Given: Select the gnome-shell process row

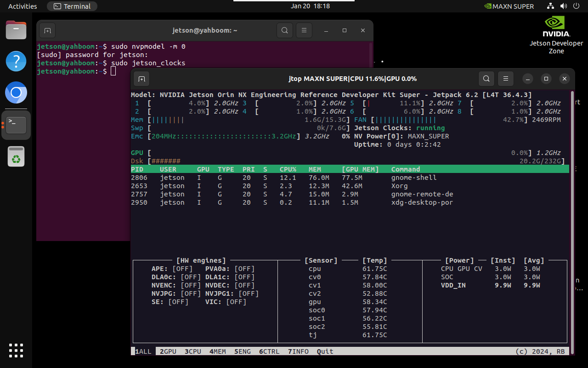Looking at the screenshot, I should tap(350, 178).
